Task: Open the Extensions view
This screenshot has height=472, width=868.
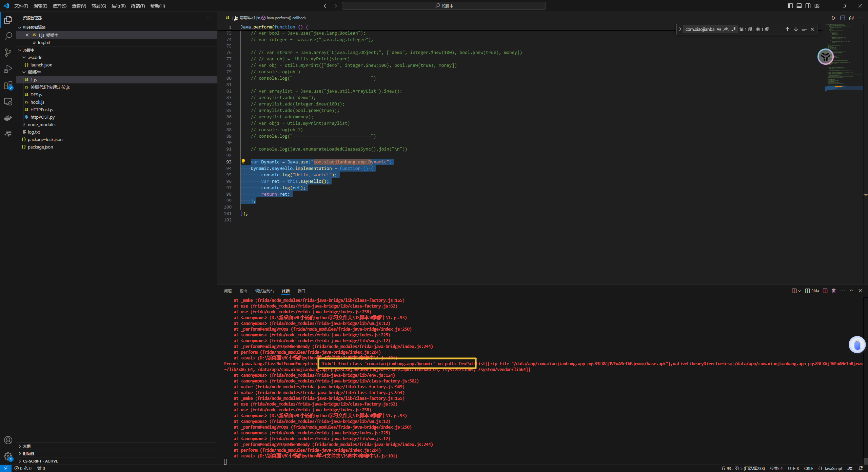Action: coord(8,85)
